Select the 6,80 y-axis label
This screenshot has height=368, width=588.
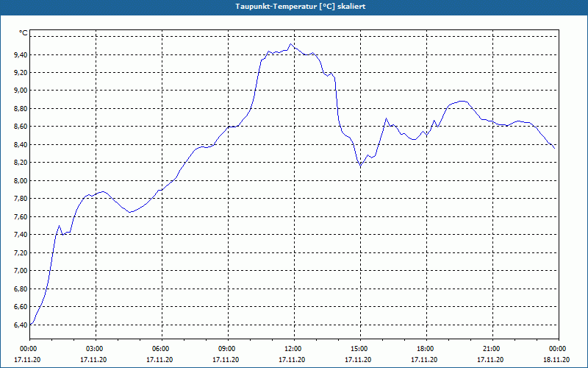tap(21, 289)
